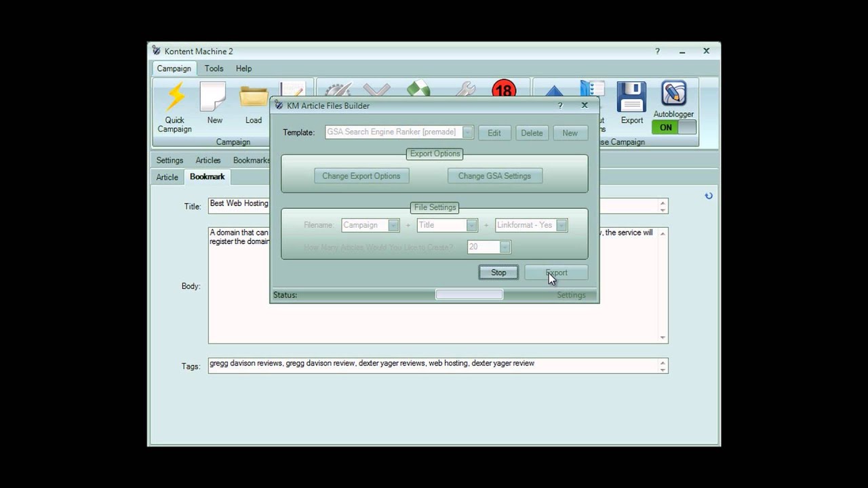
Task: Toggle the Autoblogger ON switch
Action: (x=674, y=127)
